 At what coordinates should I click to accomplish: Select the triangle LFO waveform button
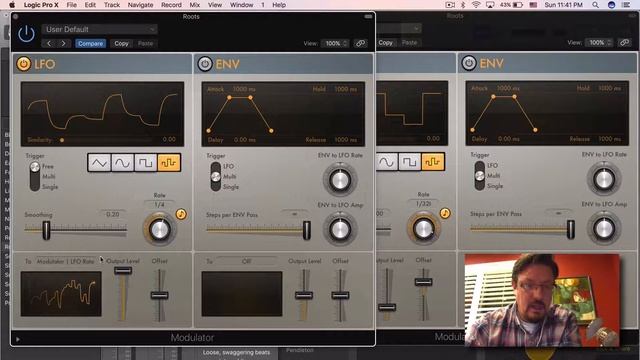click(x=99, y=163)
